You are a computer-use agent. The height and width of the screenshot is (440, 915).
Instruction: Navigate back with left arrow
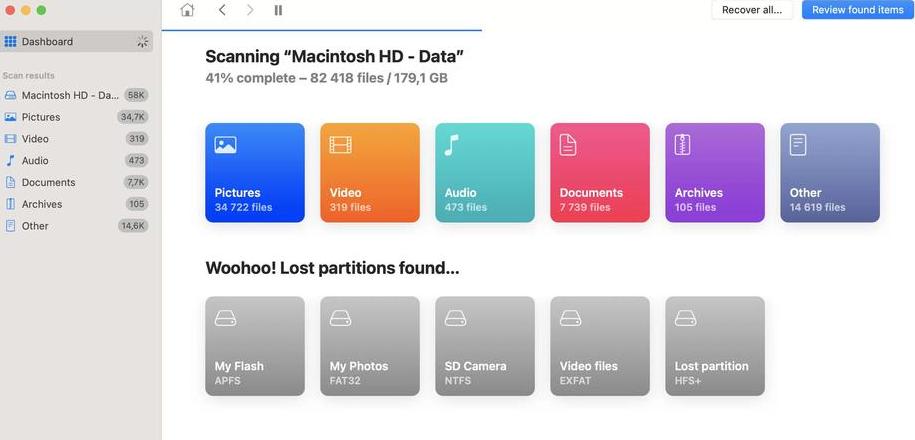[x=222, y=10]
